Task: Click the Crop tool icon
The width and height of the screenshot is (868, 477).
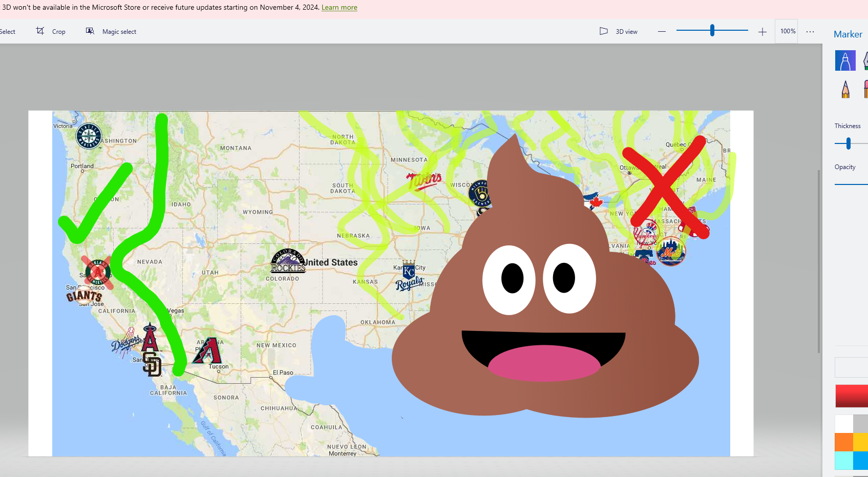Action: coord(40,31)
